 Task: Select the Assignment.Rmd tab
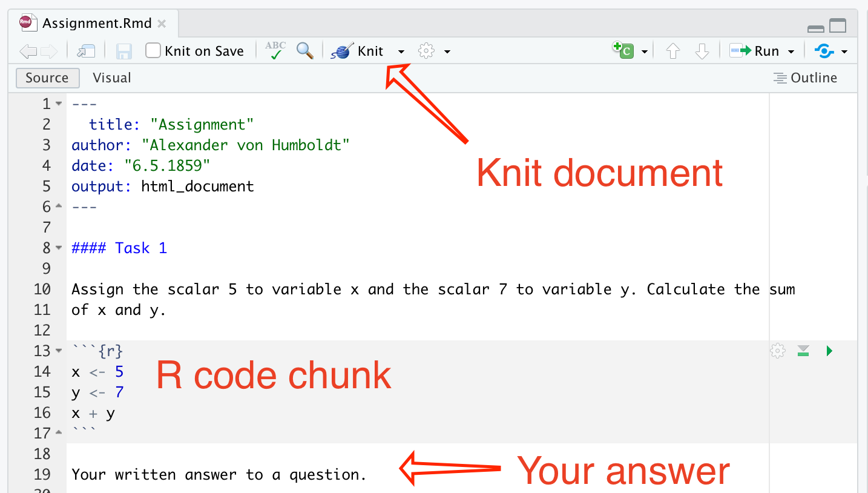(x=96, y=24)
